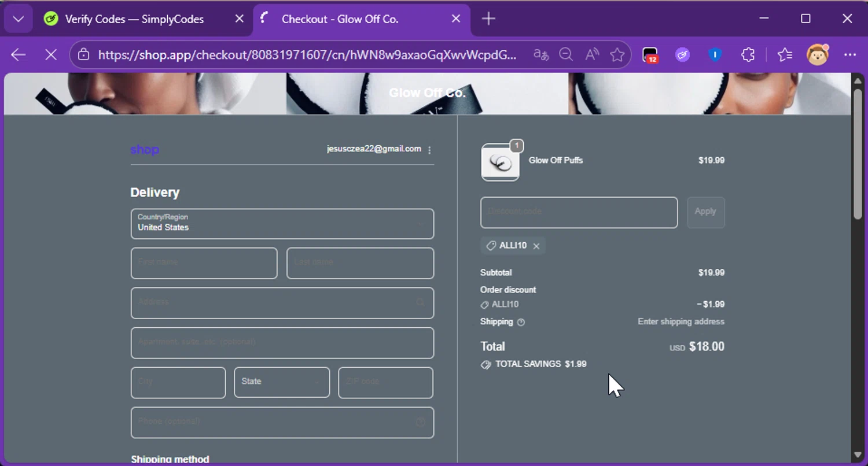Click the Shop logo
Viewport: 868px width, 466px height.
(145, 150)
